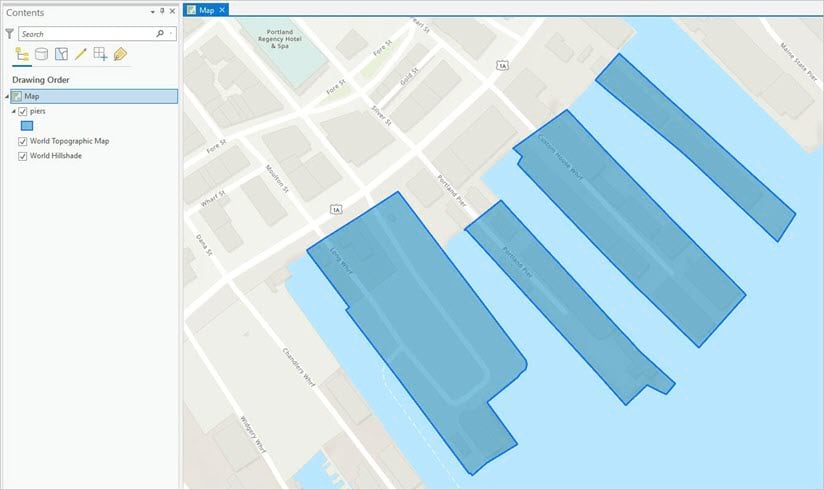The height and width of the screenshot is (490, 824).
Task: Click the Maine State Pier label
Action: click(799, 62)
